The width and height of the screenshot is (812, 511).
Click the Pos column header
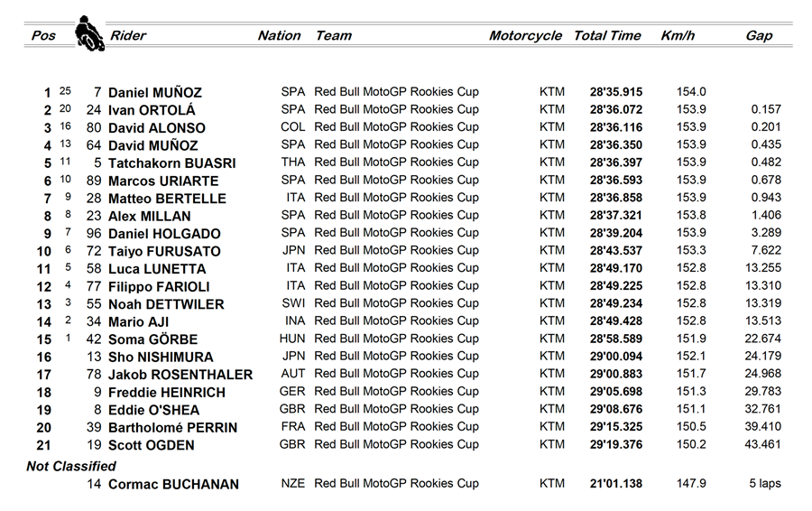[x=43, y=36]
